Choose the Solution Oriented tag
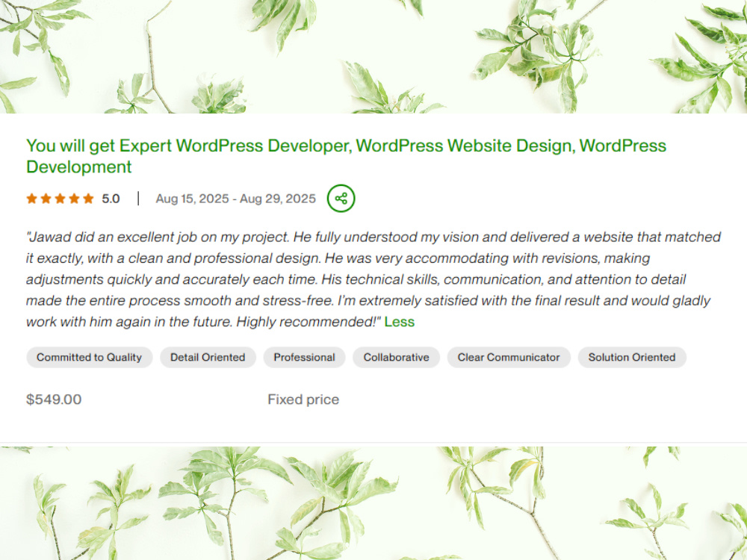 pos(632,357)
